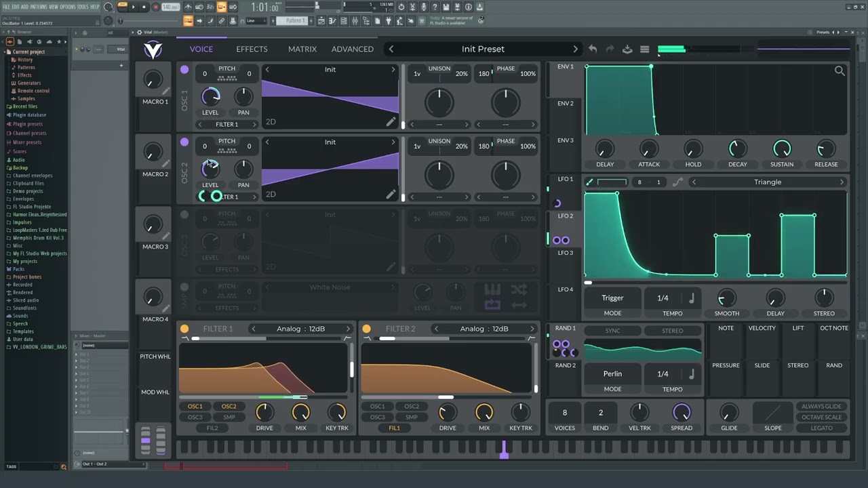Go to next preset with right arrow
868x488 pixels.
575,49
